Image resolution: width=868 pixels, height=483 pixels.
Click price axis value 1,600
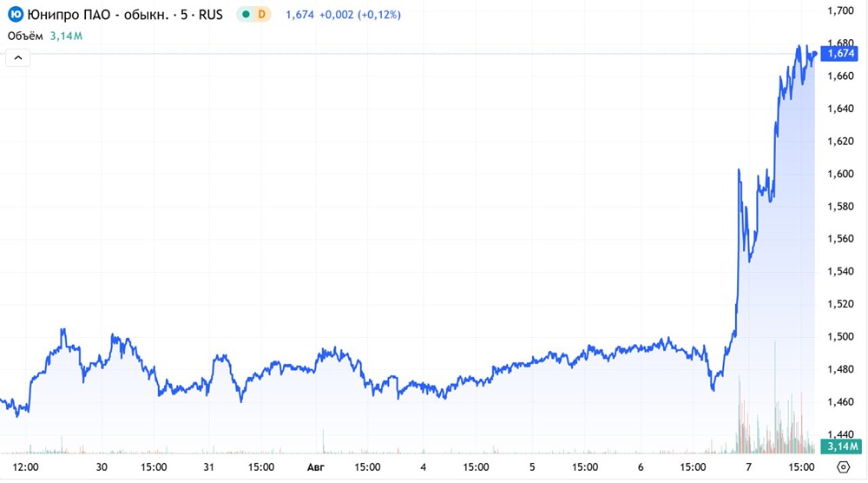click(x=840, y=174)
